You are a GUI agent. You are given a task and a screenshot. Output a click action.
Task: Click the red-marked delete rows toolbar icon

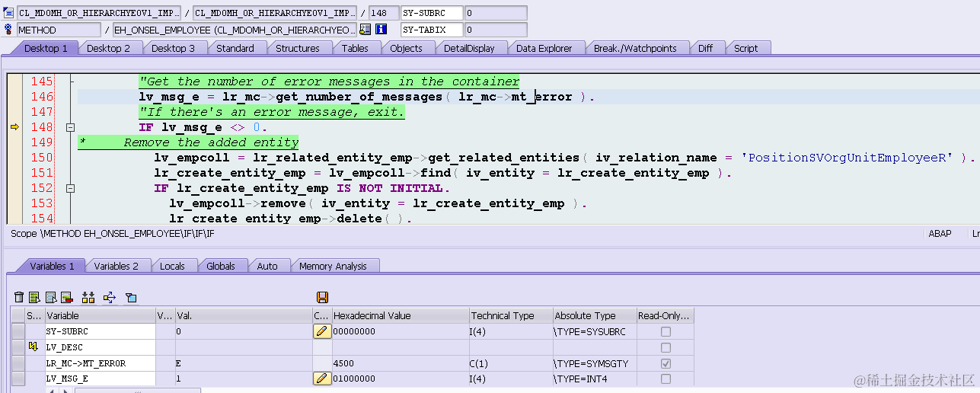click(66, 297)
